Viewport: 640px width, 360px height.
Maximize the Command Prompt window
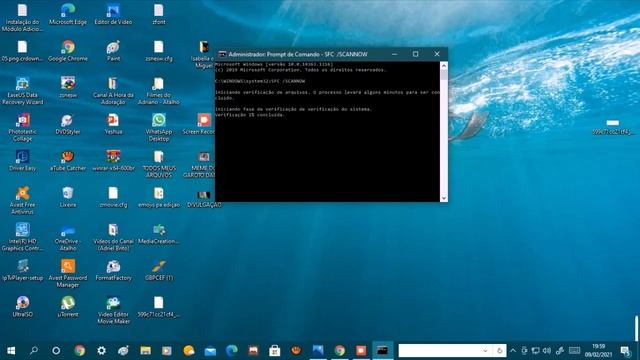point(416,54)
